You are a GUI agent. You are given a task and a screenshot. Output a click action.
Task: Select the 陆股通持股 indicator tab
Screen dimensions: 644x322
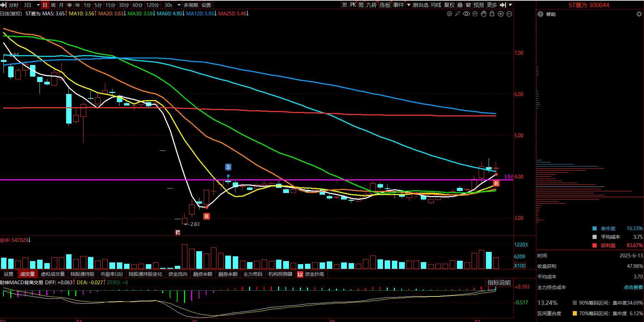tap(82, 274)
